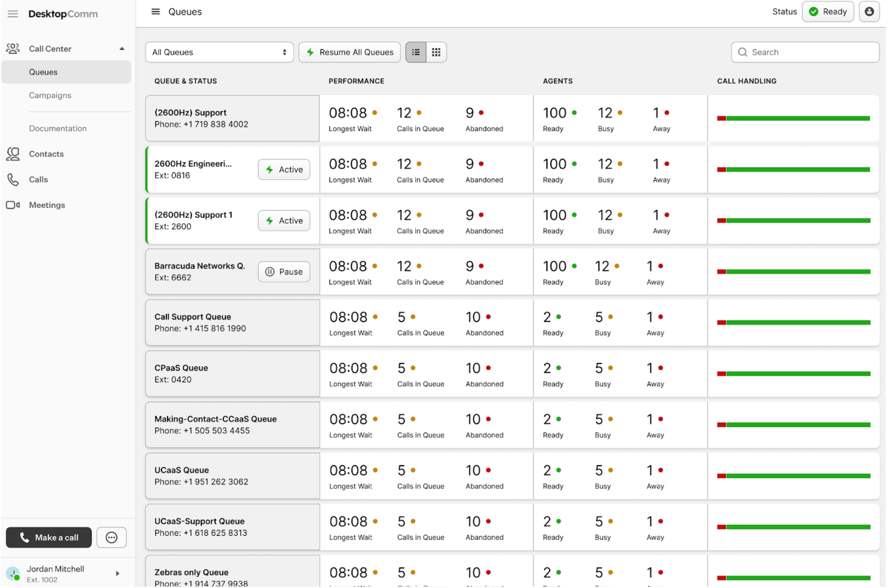This screenshot has width=889, height=588.
Task: Toggle Active status for 2600Hz Engineering queue
Action: [x=284, y=170]
